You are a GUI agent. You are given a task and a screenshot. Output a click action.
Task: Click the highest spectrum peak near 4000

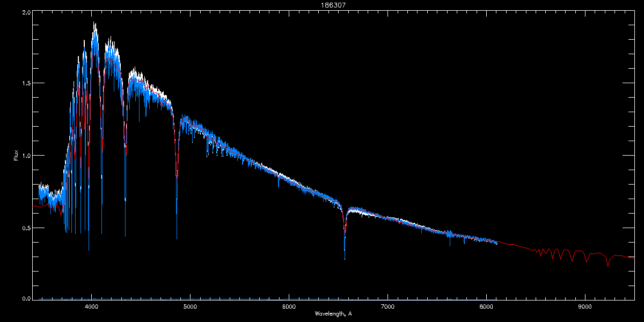[x=94, y=23]
